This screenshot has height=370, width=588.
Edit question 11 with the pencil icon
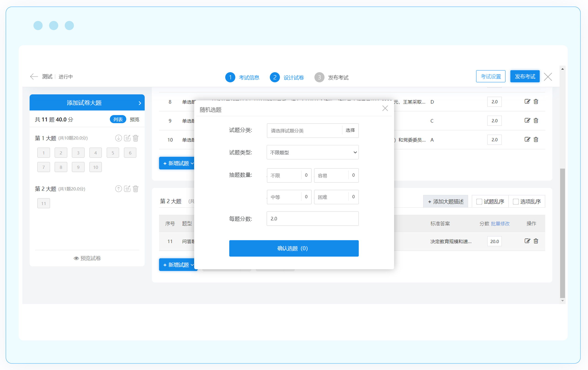tap(527, 241)
